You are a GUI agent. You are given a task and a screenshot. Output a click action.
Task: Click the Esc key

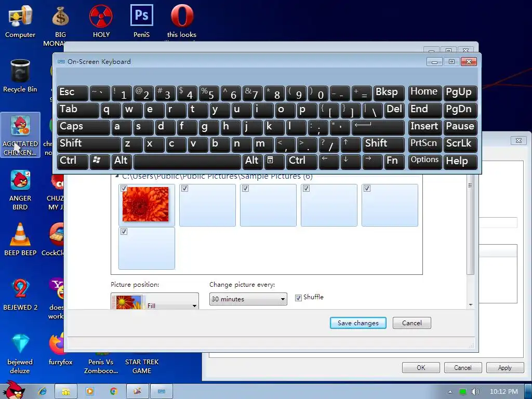click(x=72, y=94)
